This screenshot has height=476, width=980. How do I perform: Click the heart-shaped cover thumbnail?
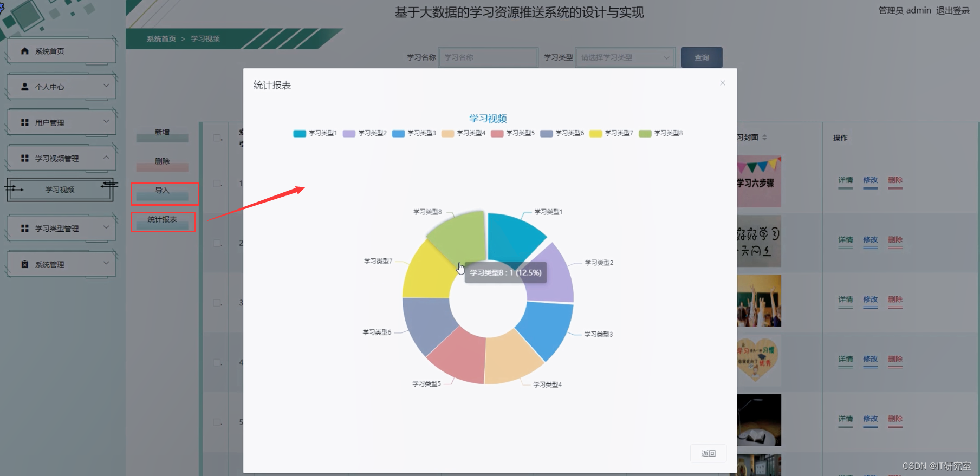point(759,360)
